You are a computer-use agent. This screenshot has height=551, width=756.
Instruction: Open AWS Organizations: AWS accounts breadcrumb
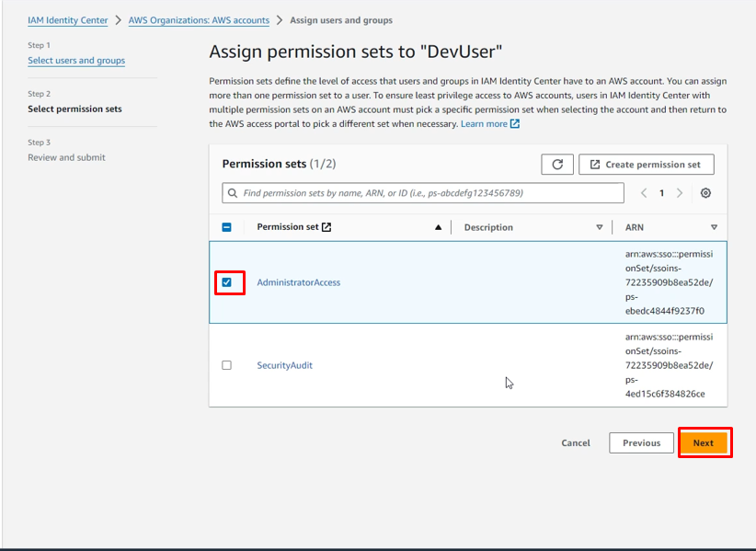click(x=199, y=20)
